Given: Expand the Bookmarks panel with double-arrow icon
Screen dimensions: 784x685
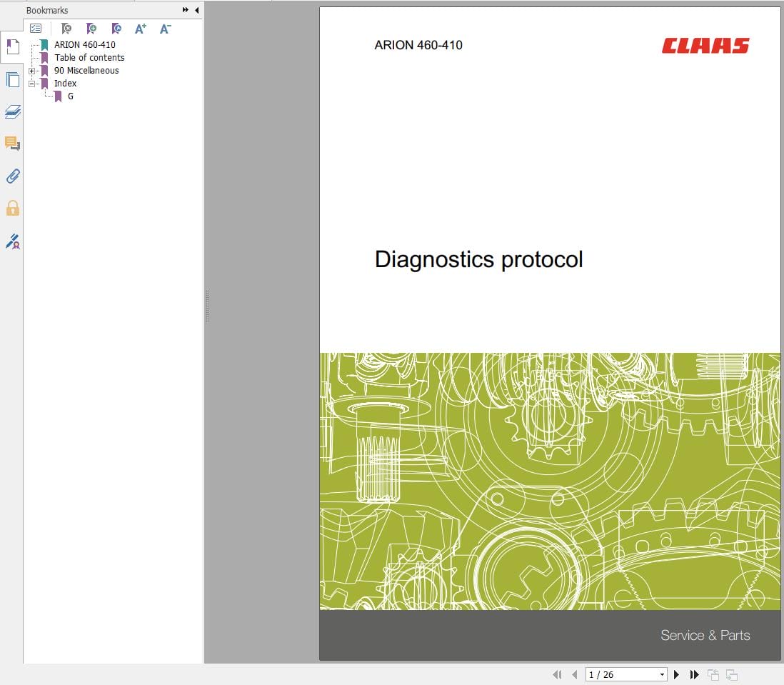Looking at the screenshot, I should pyautogui.click(x=186, y=10).
